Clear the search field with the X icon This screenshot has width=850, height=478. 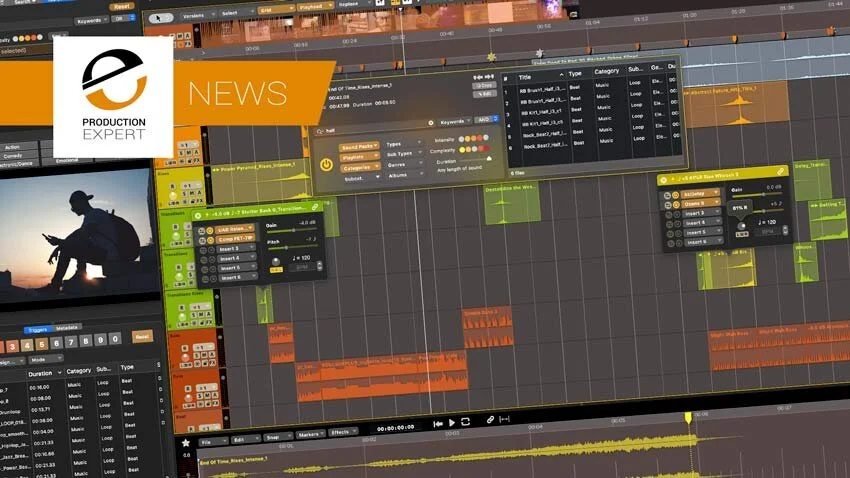pyautogui.click(x=431, y=123)
